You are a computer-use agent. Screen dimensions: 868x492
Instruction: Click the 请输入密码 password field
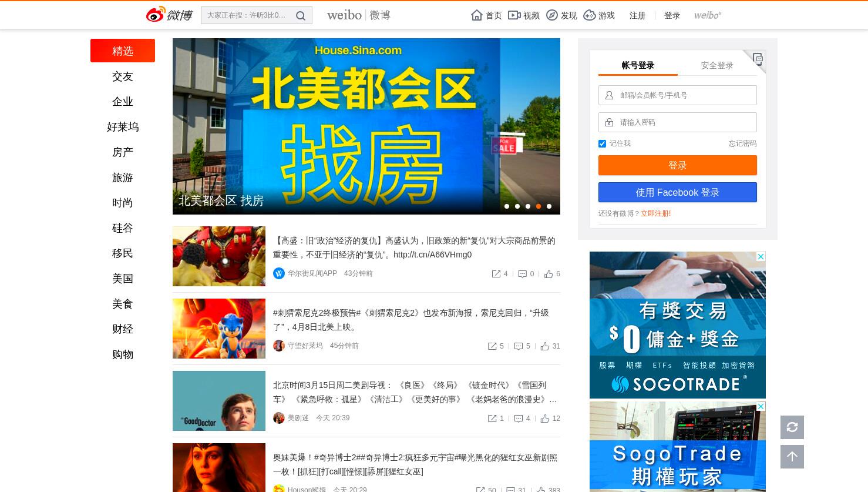tap(678, 122)
